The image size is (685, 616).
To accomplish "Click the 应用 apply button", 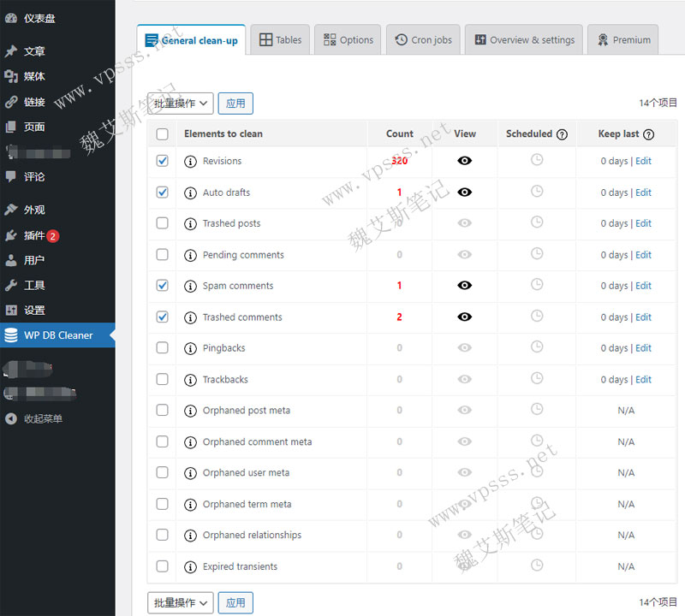I will pos(235,103).
